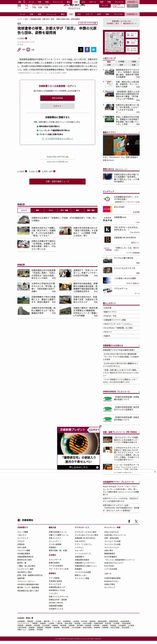Click ON BUSINESS 'B' logo icon
The width and height of the screenshot is (157, 644).
click(107, 240)
